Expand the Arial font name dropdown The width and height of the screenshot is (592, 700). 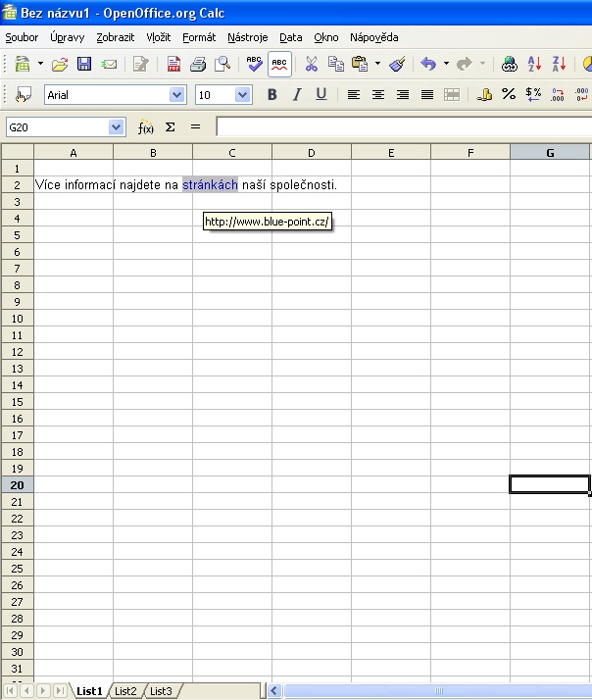tap(176, 95)
